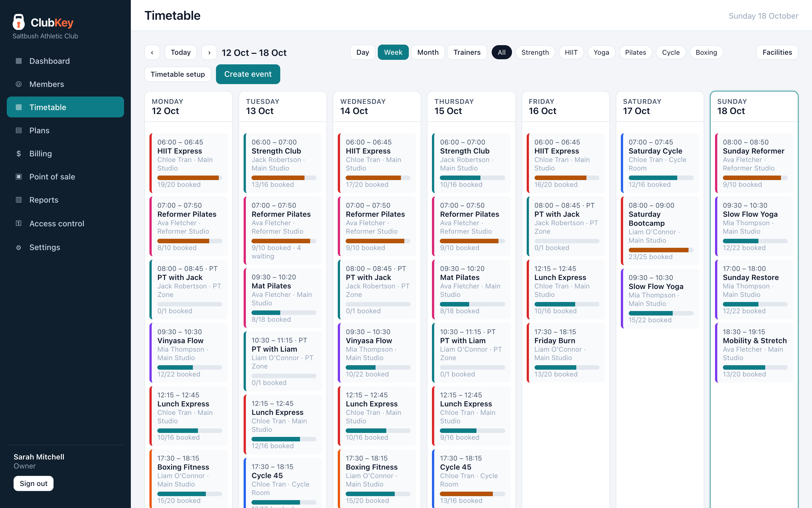
Task: Click booking bar of Saturday Bootcamp
Action: (661, 250)
